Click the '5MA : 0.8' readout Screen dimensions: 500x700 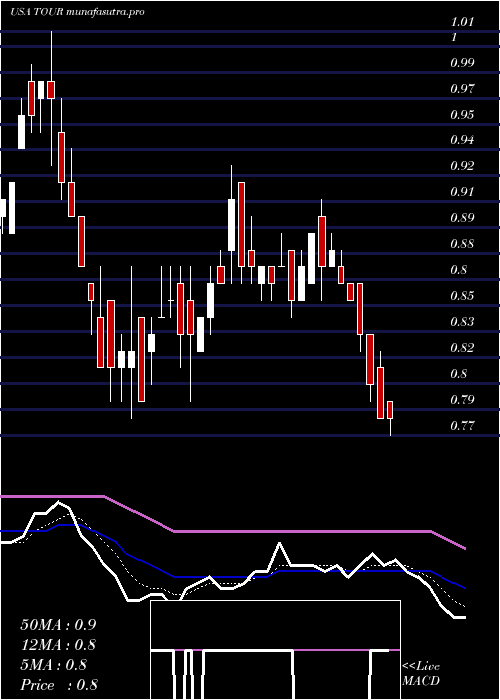[x=54, y=665]
